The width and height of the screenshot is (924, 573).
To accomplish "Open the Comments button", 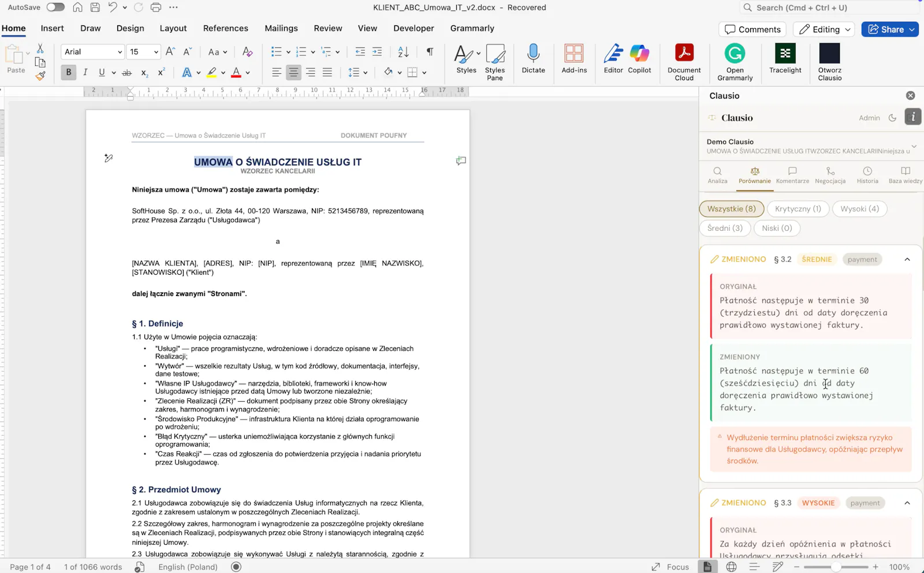I will 752,29.
